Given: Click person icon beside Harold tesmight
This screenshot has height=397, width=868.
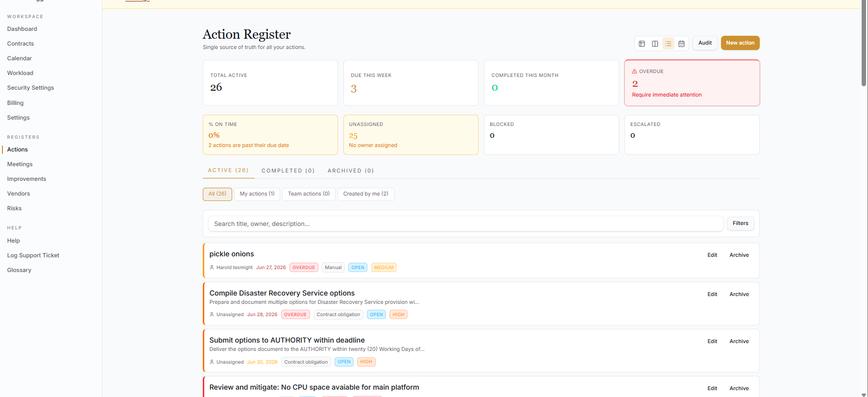Looking at the screenshot, I should coord(212,268).
